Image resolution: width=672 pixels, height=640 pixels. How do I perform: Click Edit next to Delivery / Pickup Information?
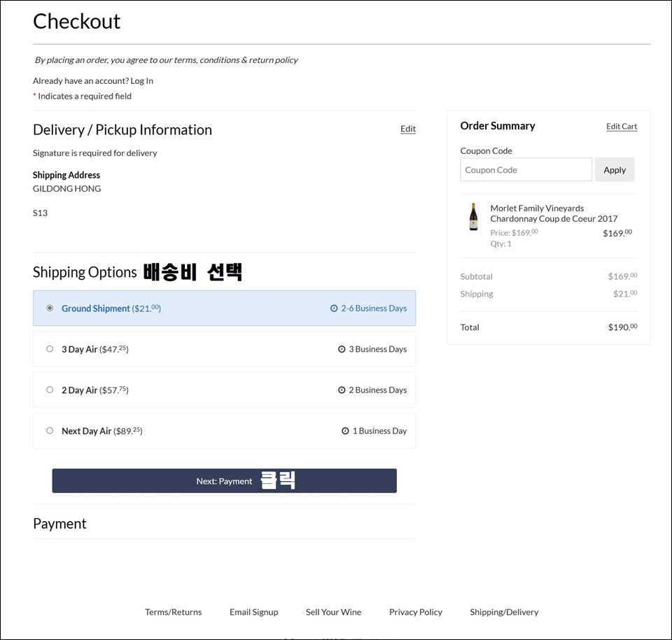tap(408, 129)
